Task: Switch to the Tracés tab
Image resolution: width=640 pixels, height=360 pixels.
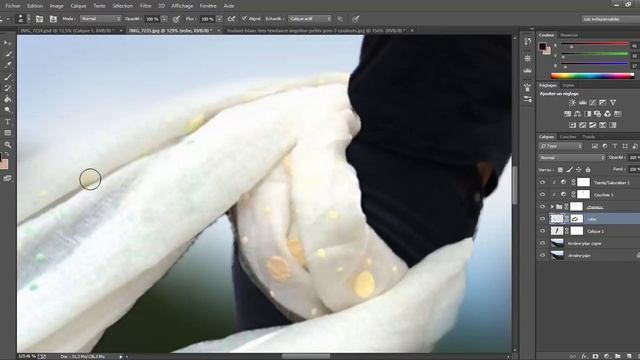Action: [589, 137]
